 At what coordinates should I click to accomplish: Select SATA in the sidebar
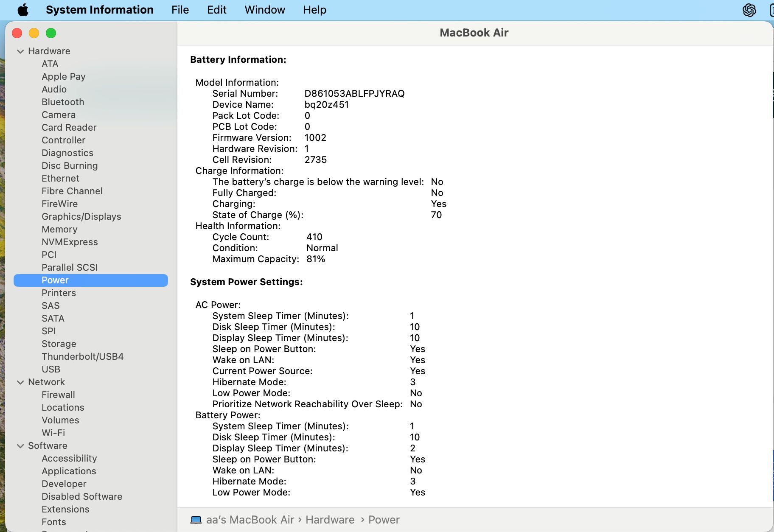pos(53,318)
